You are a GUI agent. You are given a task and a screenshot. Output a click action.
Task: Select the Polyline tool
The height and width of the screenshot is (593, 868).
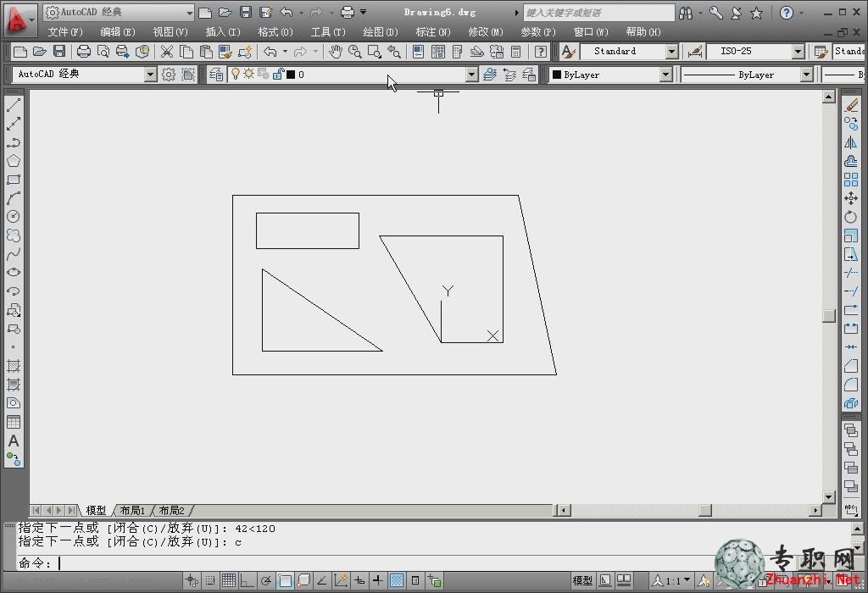tap(14, 142)
